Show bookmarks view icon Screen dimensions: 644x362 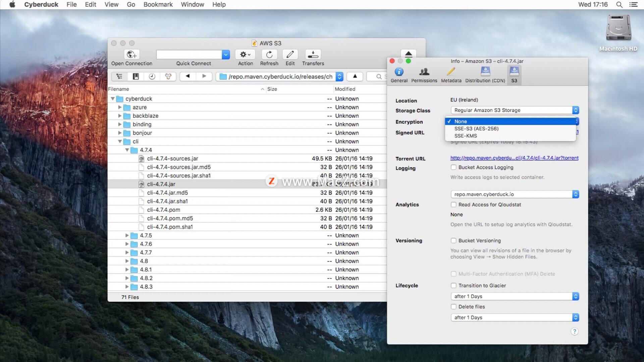point(136,76)
